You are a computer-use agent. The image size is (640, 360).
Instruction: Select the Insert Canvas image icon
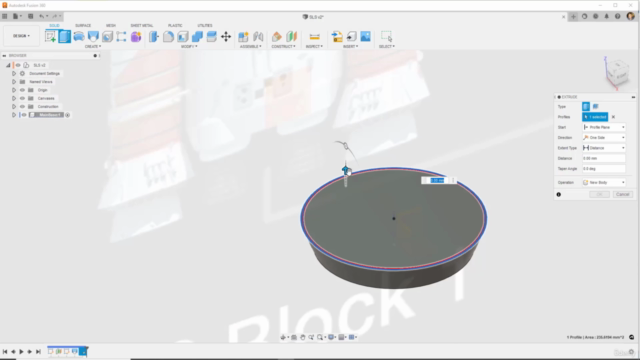pos(365,36)
